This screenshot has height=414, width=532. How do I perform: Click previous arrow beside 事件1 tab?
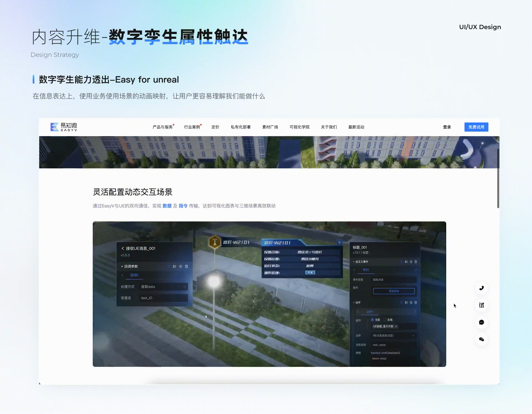point(354,270)
